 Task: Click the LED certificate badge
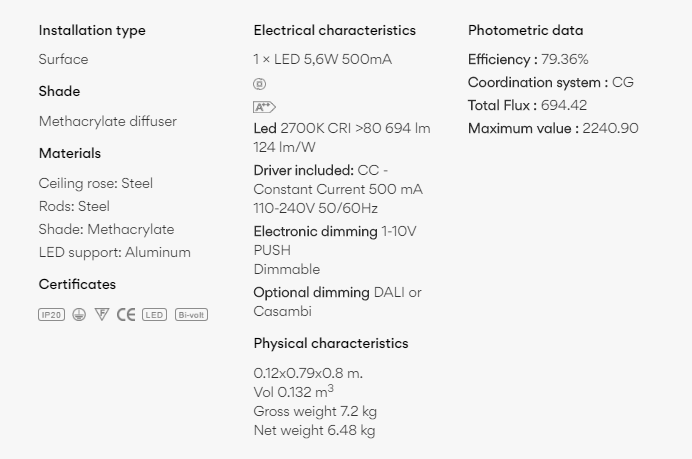[154, 315]
